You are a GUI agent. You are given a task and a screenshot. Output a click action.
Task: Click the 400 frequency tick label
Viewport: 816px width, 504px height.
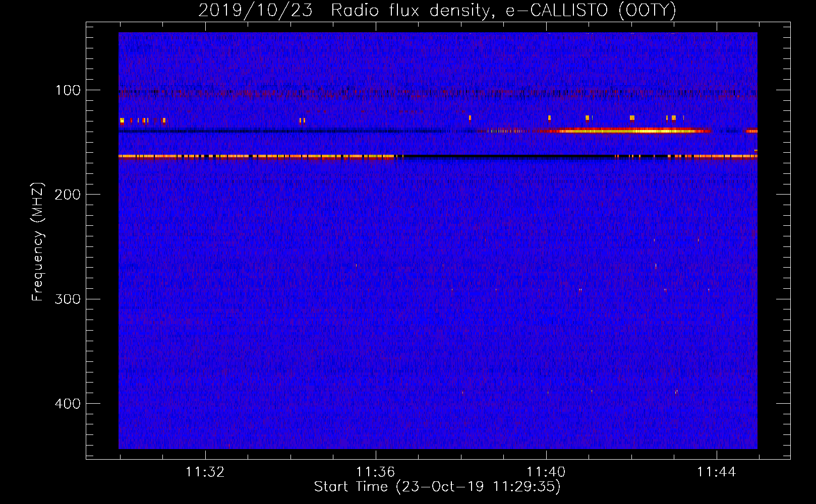click(x=68, y=404)
